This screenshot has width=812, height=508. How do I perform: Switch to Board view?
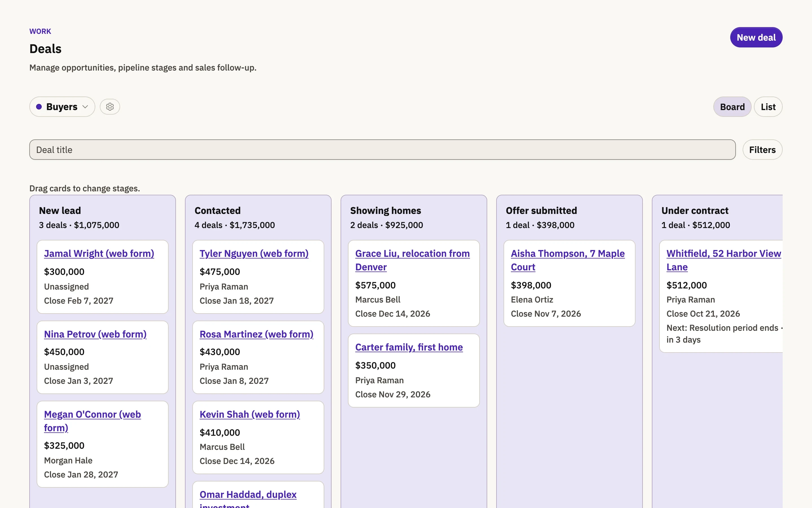tap(732, 107)
